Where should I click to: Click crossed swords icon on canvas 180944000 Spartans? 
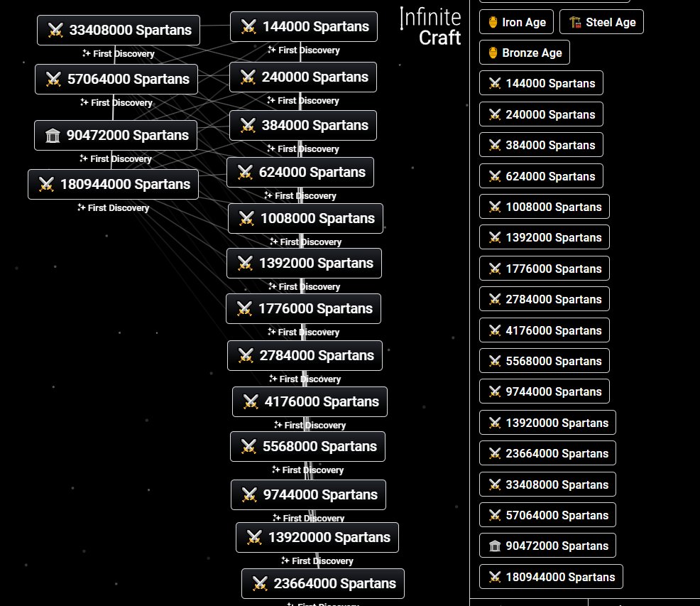point(46,184)
